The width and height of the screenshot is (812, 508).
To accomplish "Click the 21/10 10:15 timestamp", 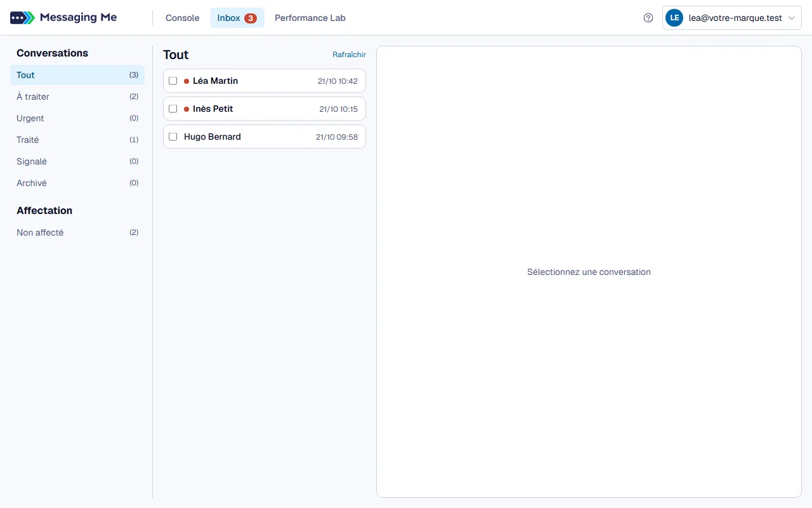I will pyautogui.click(x=338, y=109).
